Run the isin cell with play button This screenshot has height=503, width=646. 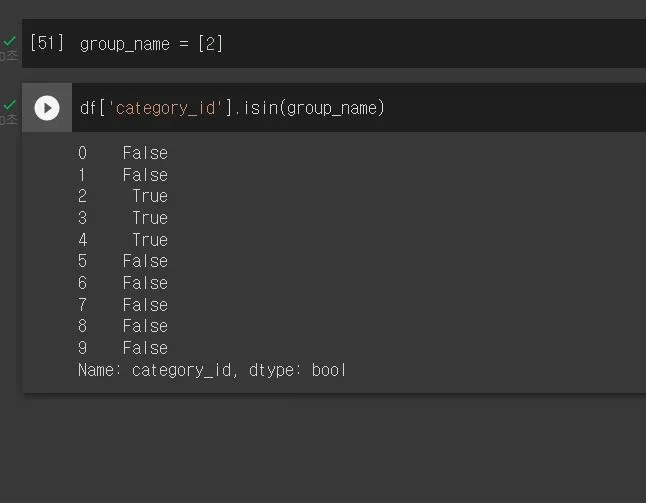click(47, 108)
